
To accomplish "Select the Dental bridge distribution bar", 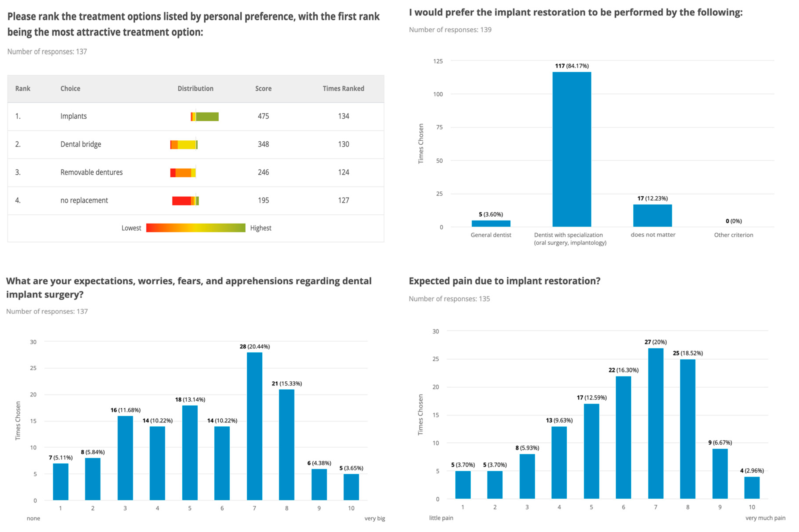I will click(184, 145).
